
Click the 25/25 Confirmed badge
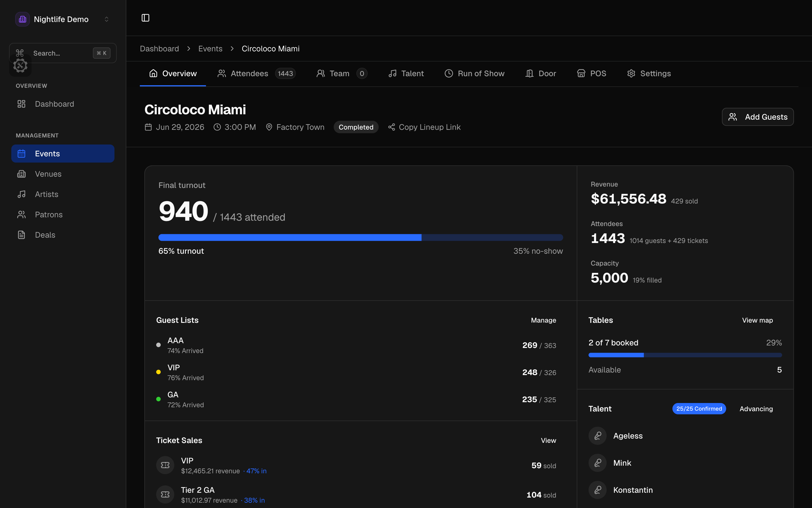699,409
